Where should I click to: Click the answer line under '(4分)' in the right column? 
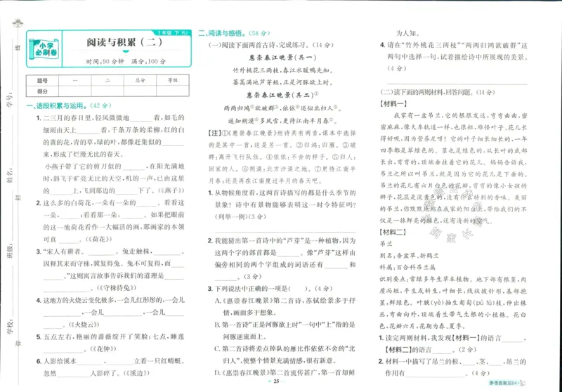pyautogui.click(x=457, y=84)
